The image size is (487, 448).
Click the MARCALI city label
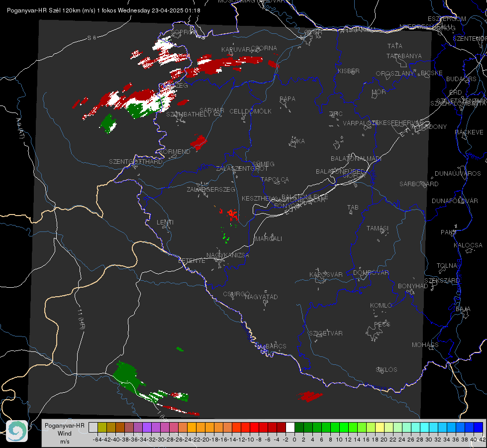pyautogui.click(x=269, y=239)
